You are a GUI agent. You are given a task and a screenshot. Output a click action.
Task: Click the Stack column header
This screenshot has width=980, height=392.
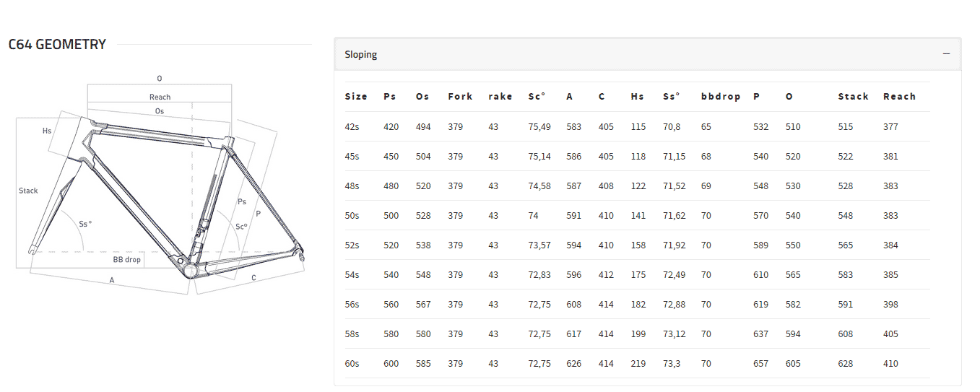tap(853, 97)
